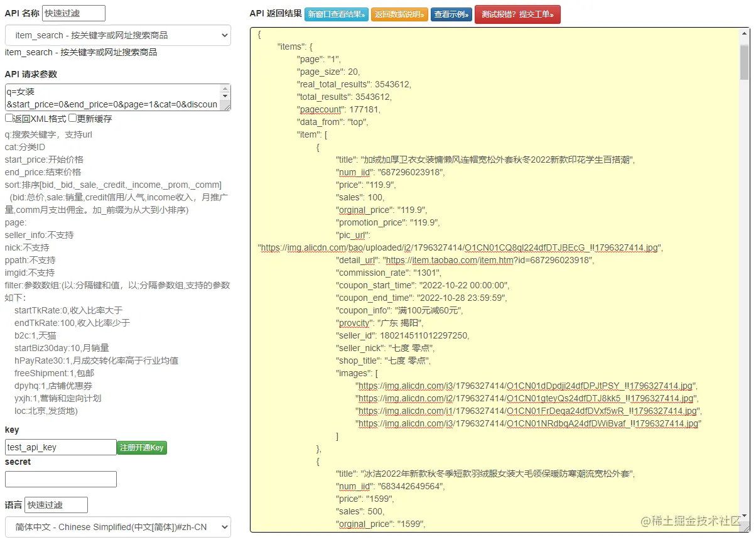Click the sort:排序 parameter description line

pos(113,185)
